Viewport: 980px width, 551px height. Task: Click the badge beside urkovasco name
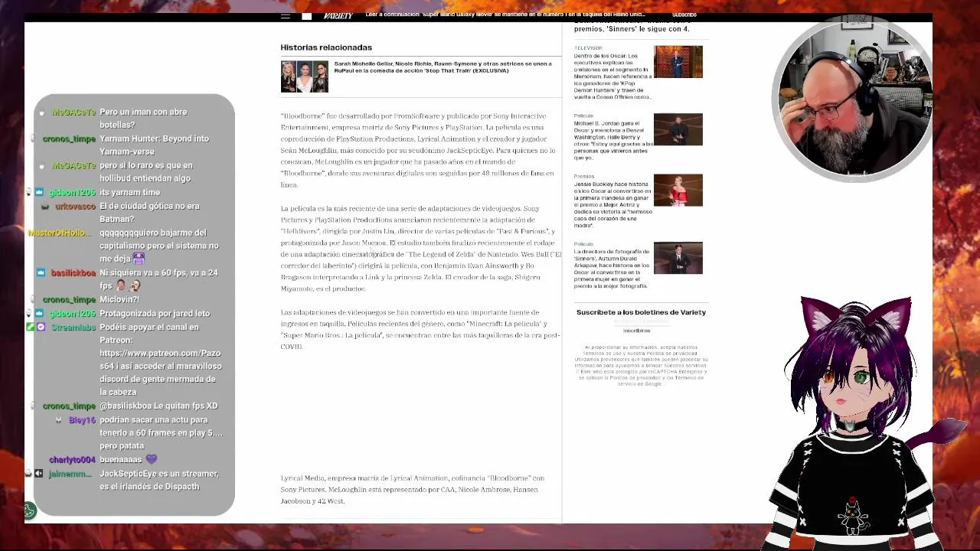click(45, 207)
